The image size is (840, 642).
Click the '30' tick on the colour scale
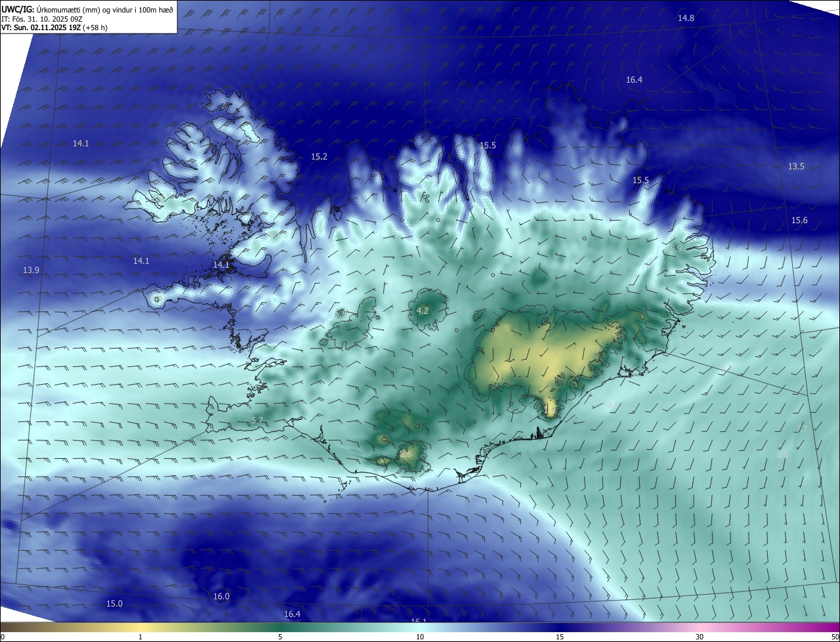click(700, 637)
